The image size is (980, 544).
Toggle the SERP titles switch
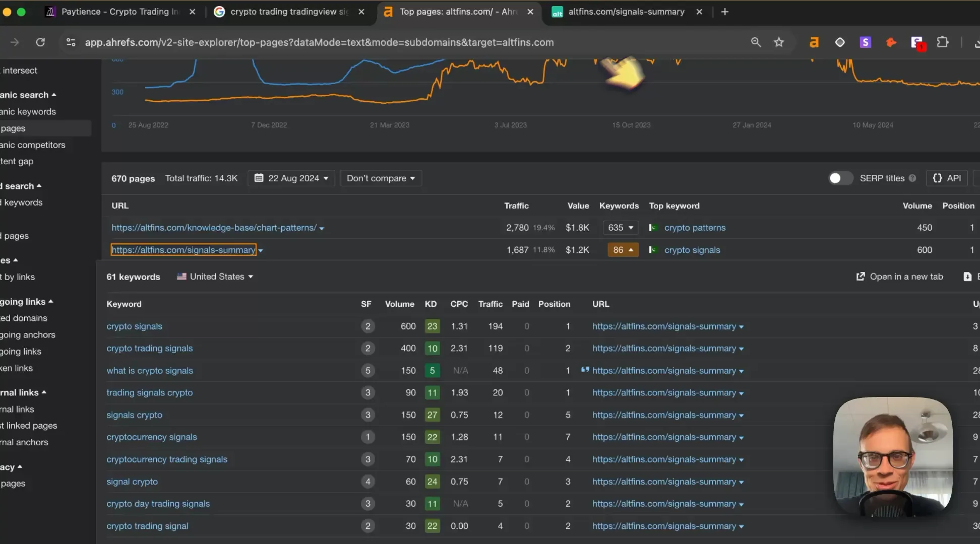click(x=840, y=178)
